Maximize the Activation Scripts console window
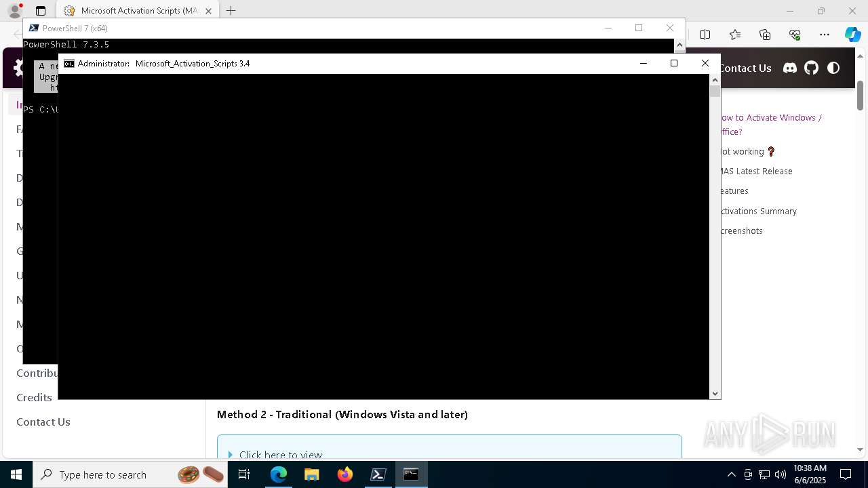Viewport: 868px width, 488px height. pos(674,64)
